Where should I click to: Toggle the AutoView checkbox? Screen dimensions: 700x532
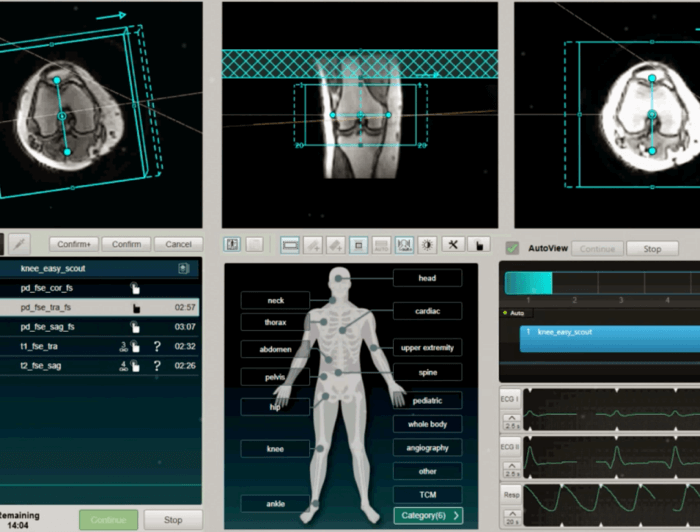512,248
